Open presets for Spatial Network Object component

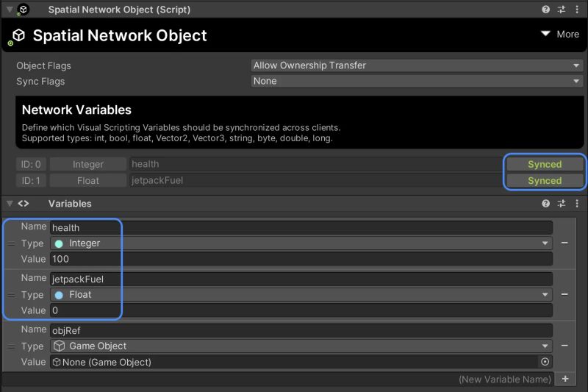(562, 10)
